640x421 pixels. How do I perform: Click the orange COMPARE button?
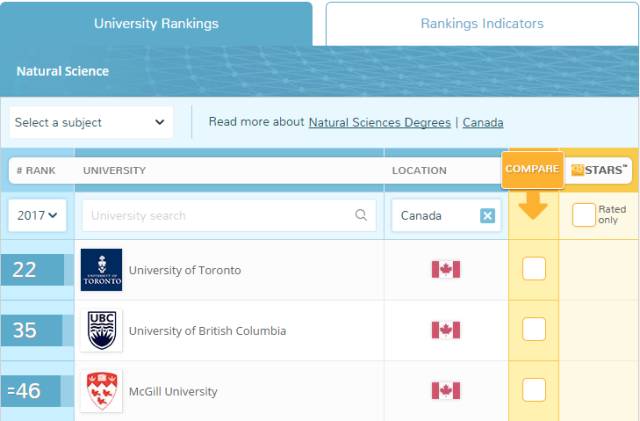point(533,169)
